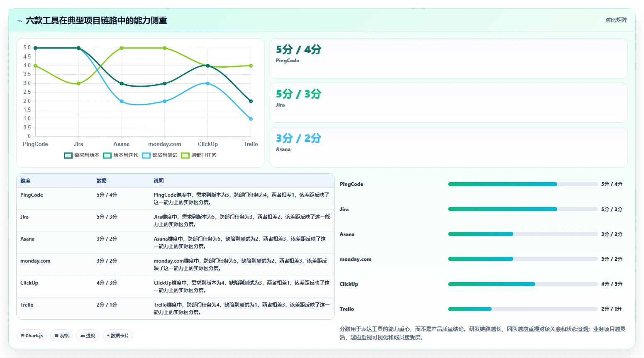
Task: Click the blue data point at Asana
Action: pos(122,101)
